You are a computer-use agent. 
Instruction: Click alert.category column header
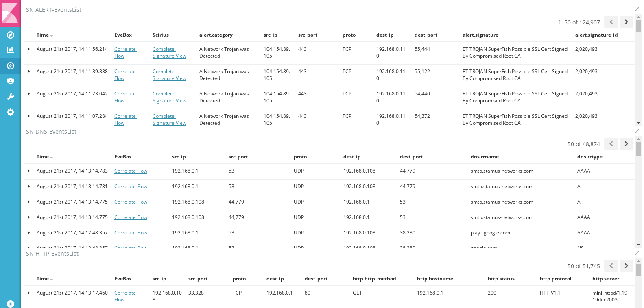click(216, 35)
